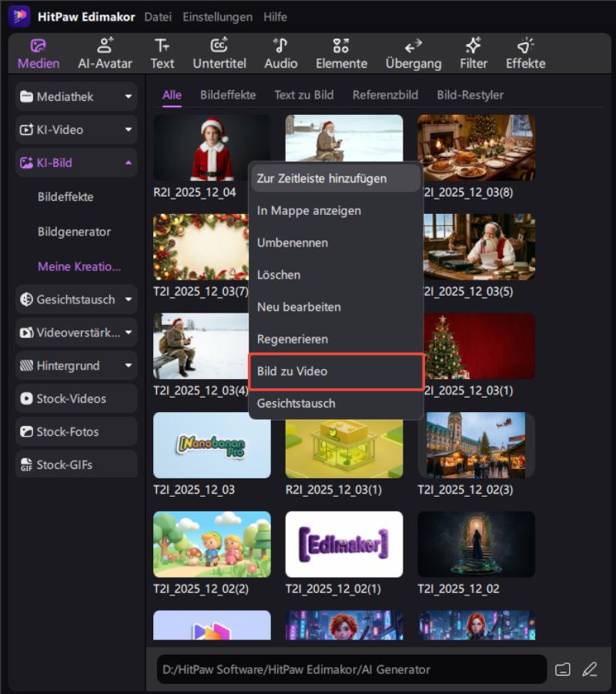Screen dimensions: 616x694
Task: Choose Bild zu Video from context menu
Action: 336,371
